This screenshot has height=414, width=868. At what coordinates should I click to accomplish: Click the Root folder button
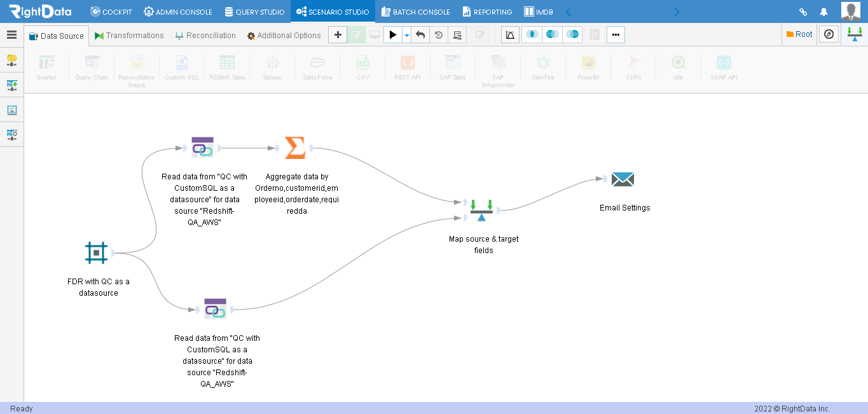point(799,34)
